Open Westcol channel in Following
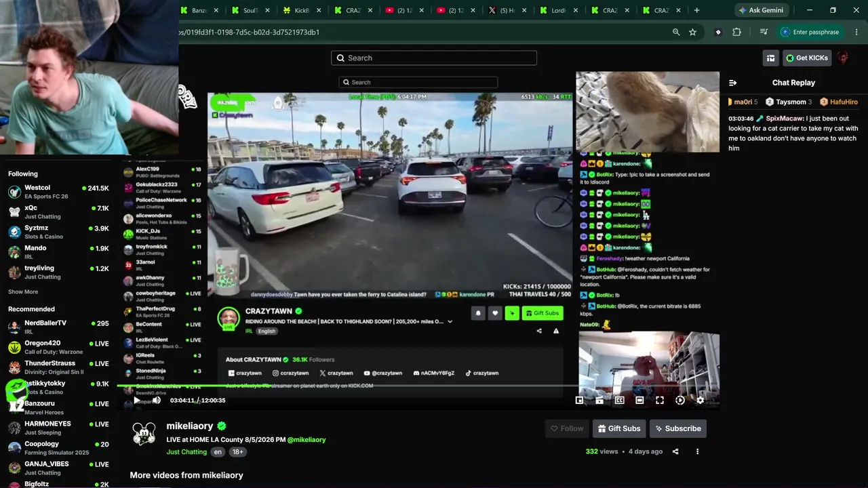 pos(58,192)
